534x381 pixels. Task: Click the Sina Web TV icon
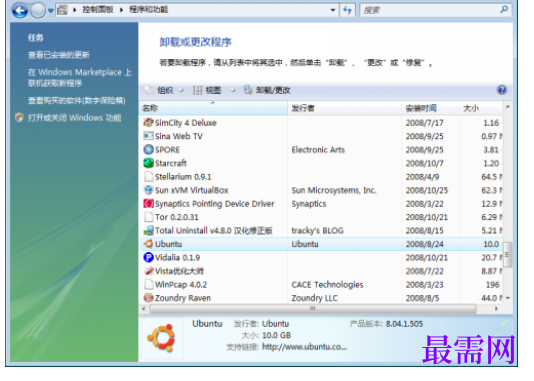point(148,136)
